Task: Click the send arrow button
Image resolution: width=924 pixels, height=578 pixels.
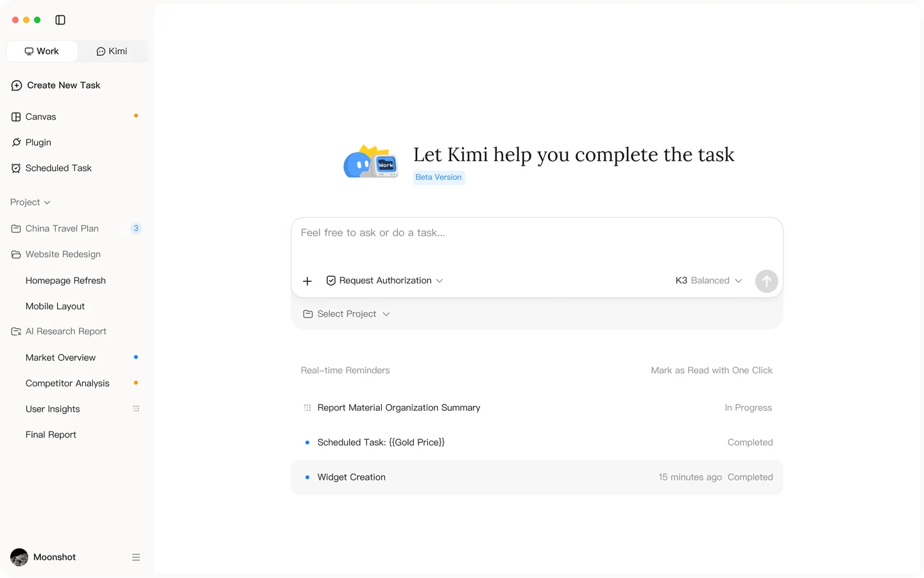Action: point(766,281)
